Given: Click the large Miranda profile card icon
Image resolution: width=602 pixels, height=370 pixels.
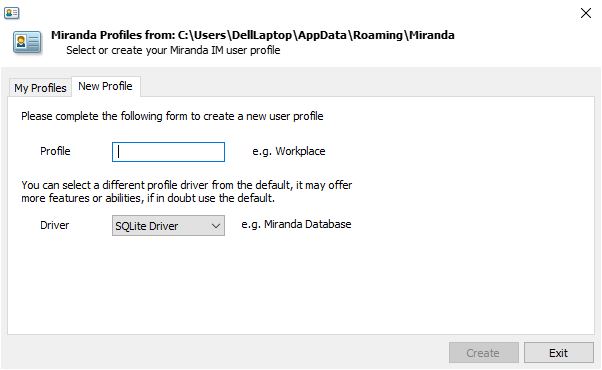Looking at the screenshot, I should click(27, 42).
